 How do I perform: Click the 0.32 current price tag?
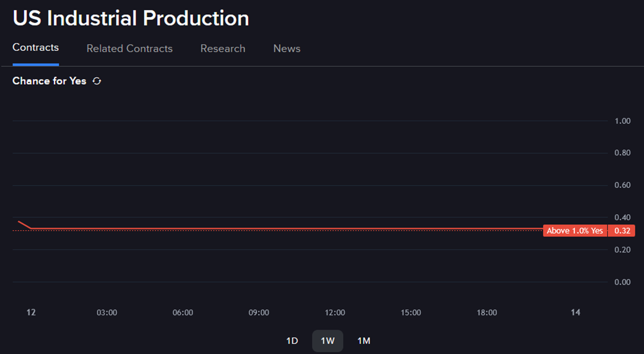click(622, 231)
